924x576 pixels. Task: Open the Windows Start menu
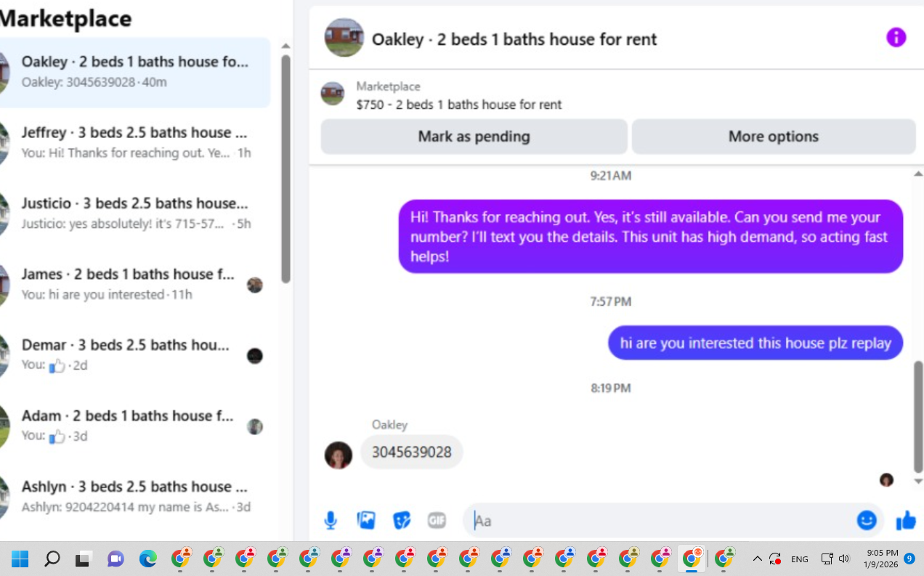pyautogui.click(x=20, y=559)
